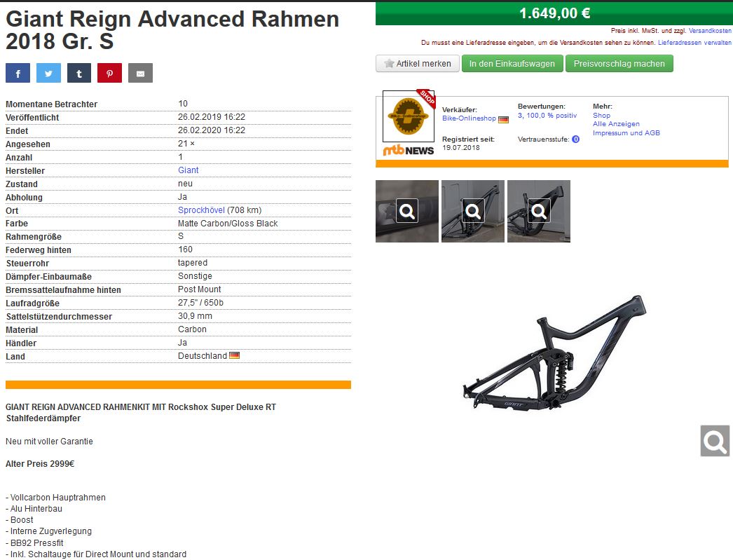The height and width of the screenshot is (560, 733).
Task: Share listing via Pinterest icon
Action: coord(110,73)
